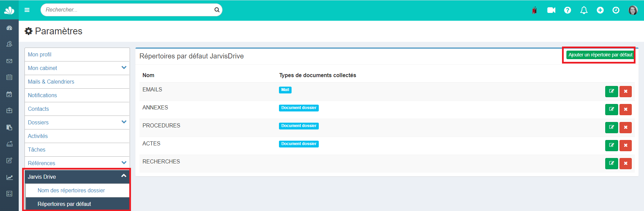
Task: Open the envelope mail sidebar icon
Action: 10,61
